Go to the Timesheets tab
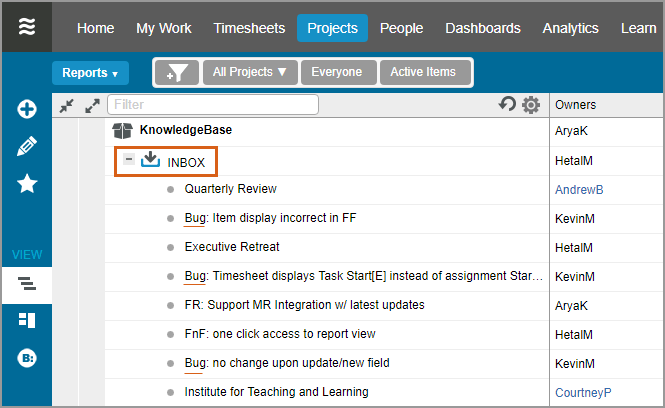This screenshot has height=408, width=665. pos(249,28)
